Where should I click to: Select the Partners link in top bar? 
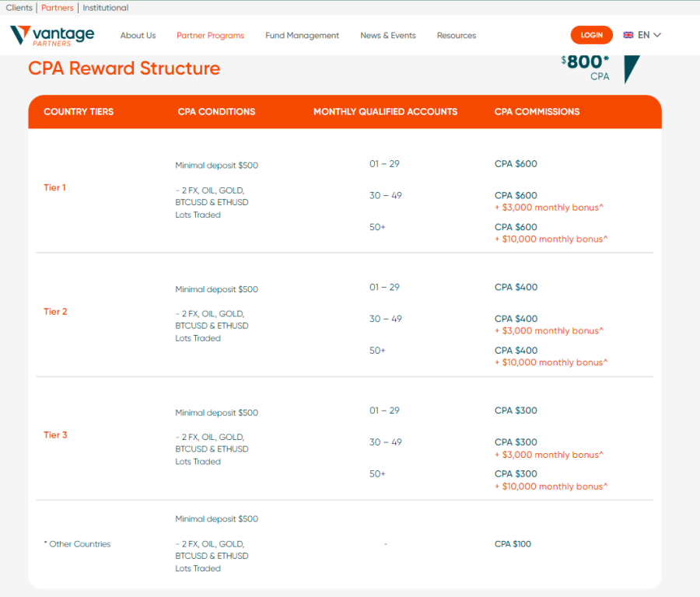pyautogui.click(x=57, y=8)
